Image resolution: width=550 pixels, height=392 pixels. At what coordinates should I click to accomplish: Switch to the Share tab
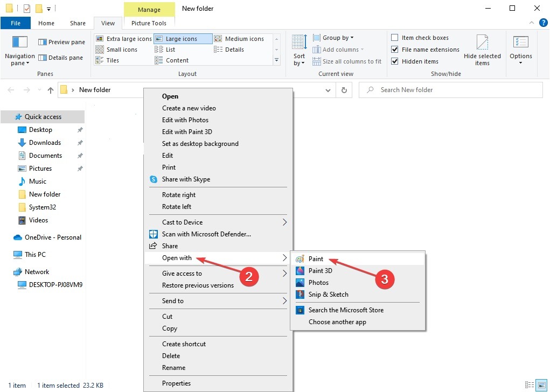click(78, 23)
